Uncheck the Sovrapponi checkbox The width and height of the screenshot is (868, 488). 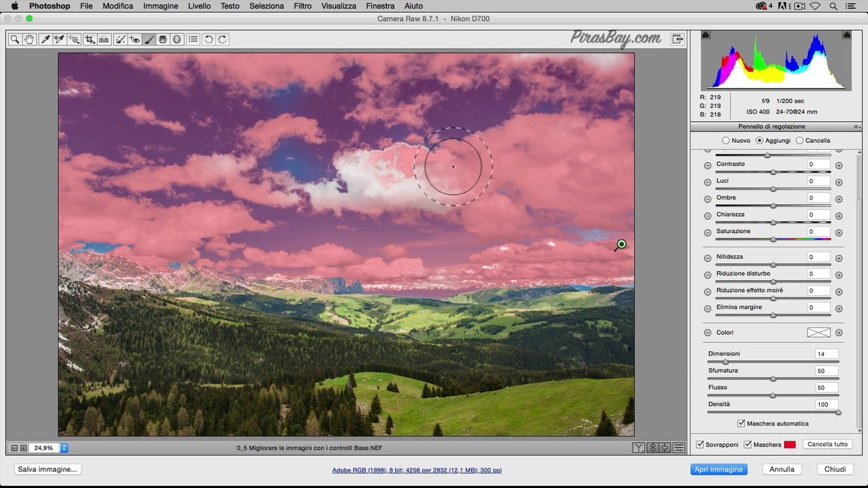pyautogui.click(x=701, y=445)
